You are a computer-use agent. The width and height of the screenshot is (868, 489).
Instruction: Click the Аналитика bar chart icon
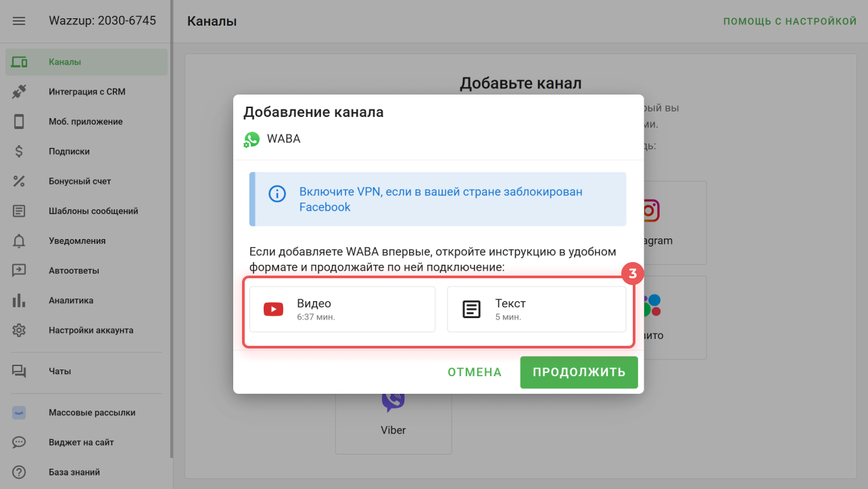click(x=19, y=301)
